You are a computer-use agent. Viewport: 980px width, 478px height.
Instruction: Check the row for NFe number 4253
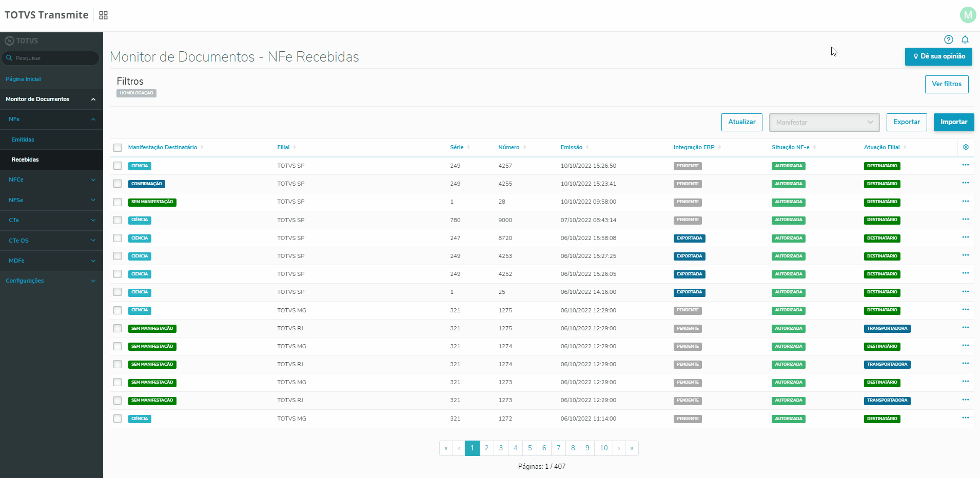coord(117,256)
